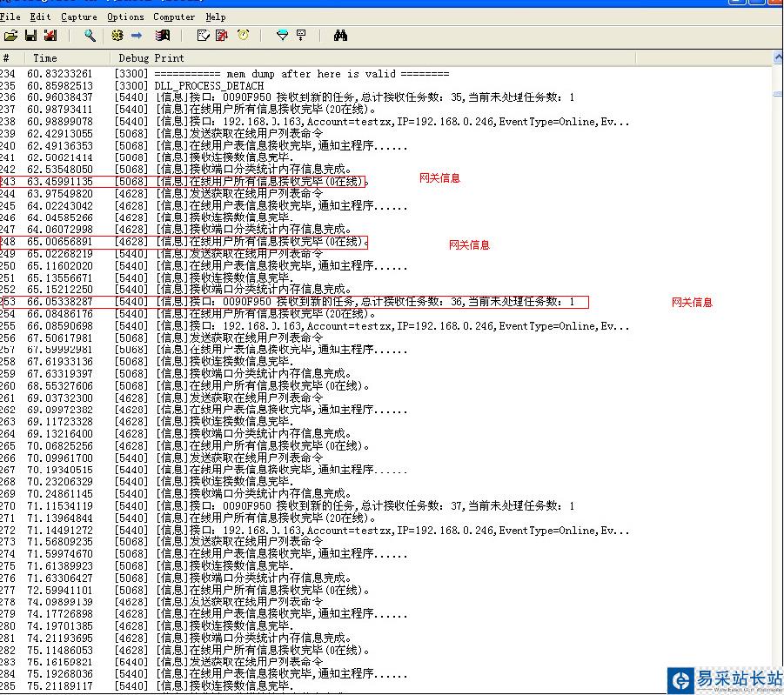The height and width of the screenshot is (695, 784).
Task: Open Find with binoculars icon
Action: [340, 36]
